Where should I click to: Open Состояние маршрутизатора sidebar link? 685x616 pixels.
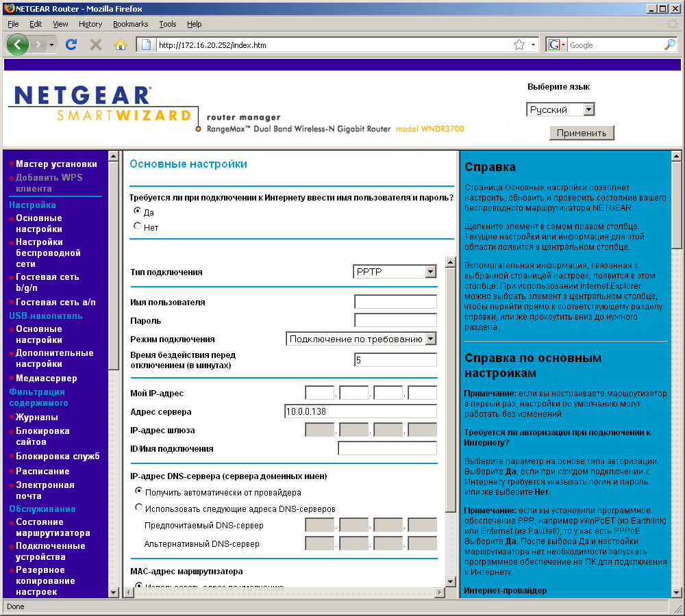(53, 528)
